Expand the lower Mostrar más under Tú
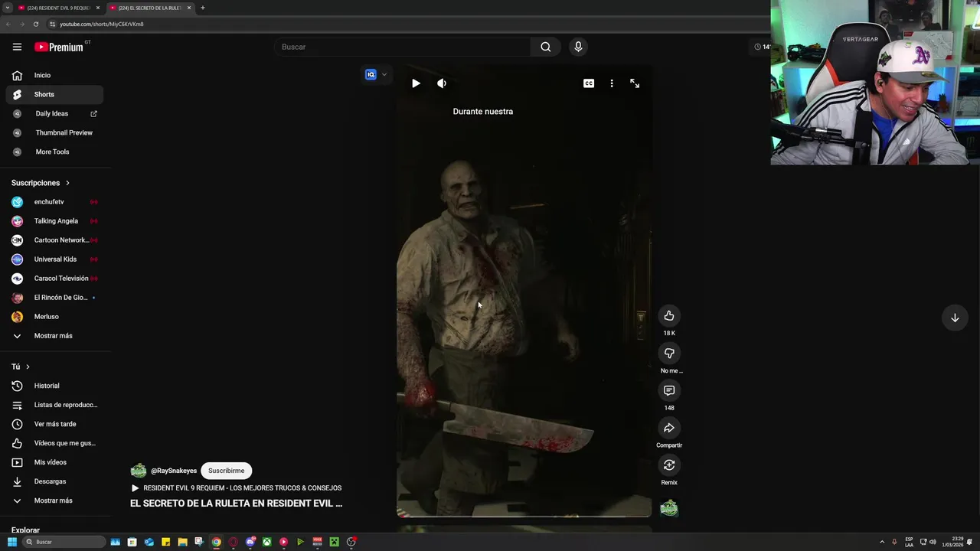980x551 pixels. (x=54, y=500)
